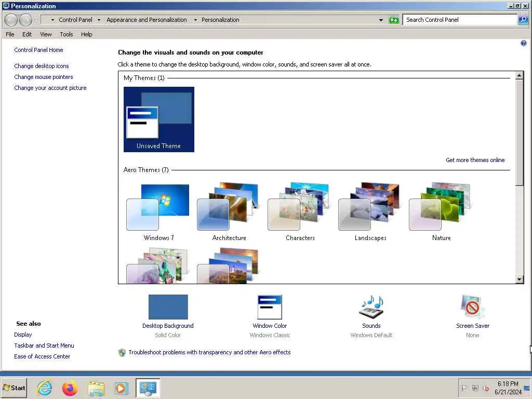Open Windows Explorer from the taskbar
532x399 pixels.
pyautogui.click(x=96, y=389)
